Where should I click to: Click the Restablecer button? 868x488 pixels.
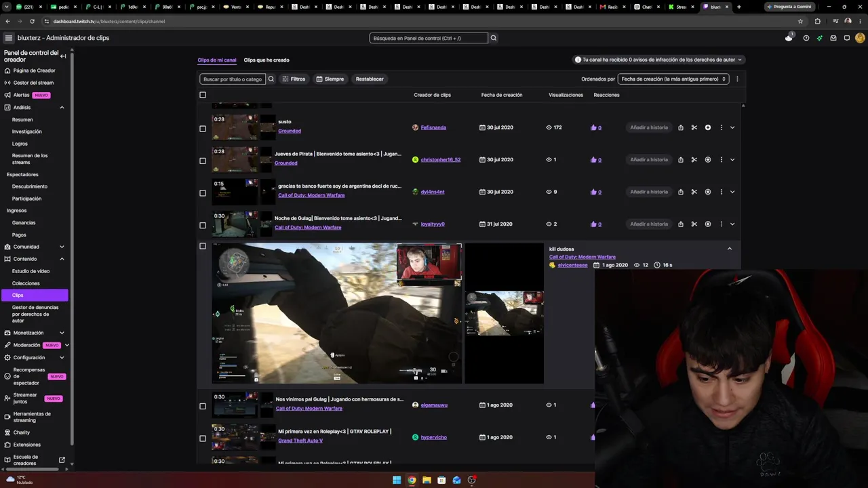[x=370, y=79]
